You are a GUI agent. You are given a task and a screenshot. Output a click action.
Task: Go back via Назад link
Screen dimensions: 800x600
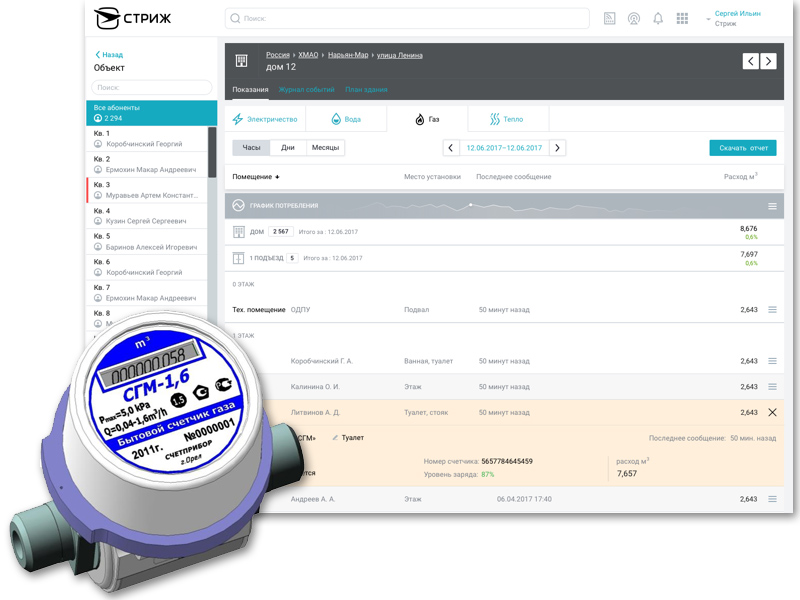(109, 55)
